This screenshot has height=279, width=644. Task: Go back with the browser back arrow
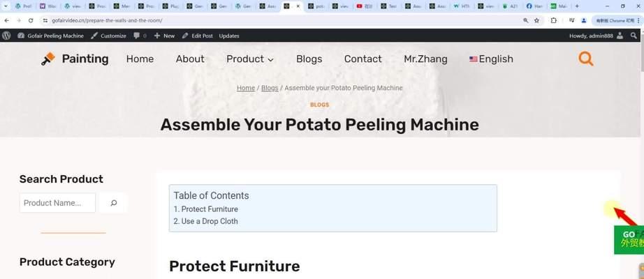click(x=6, y=20)
